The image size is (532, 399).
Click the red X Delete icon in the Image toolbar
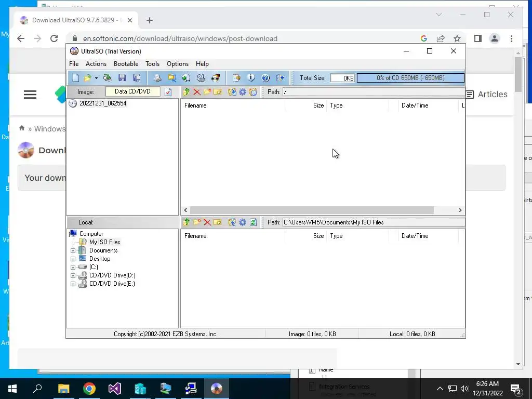pos(197,91)
